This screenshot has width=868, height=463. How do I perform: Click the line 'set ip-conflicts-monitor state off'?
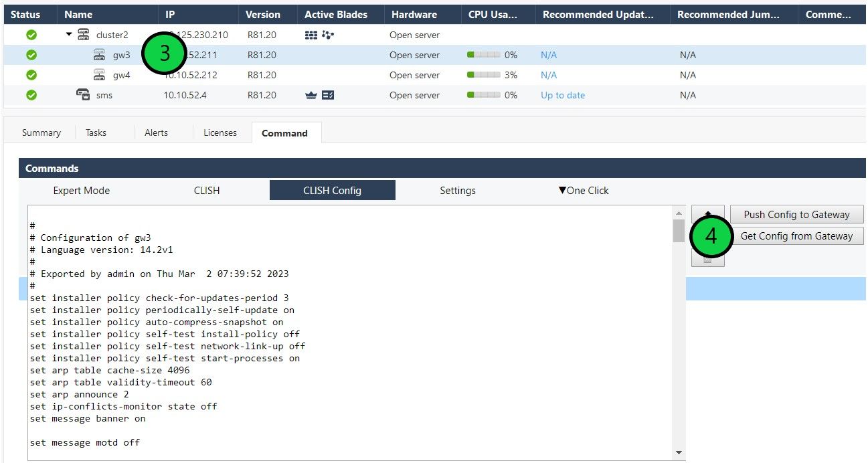pos(123,406)
